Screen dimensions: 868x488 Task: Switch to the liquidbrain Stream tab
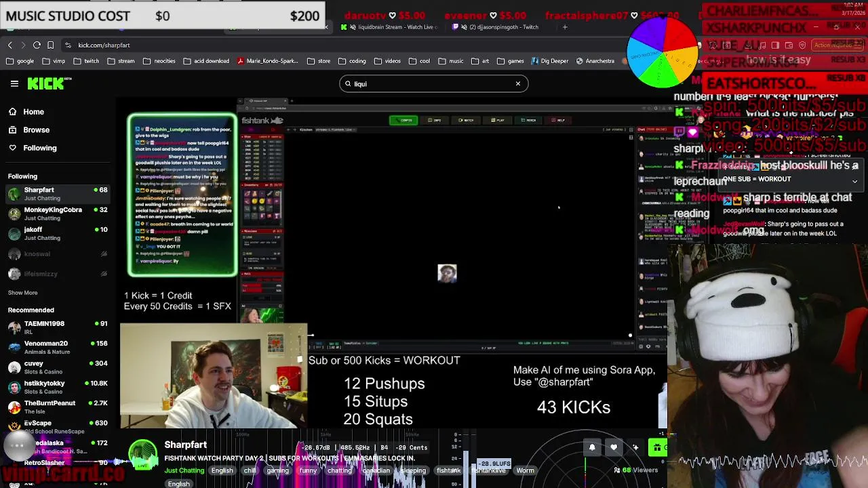(x=391, y=27)
